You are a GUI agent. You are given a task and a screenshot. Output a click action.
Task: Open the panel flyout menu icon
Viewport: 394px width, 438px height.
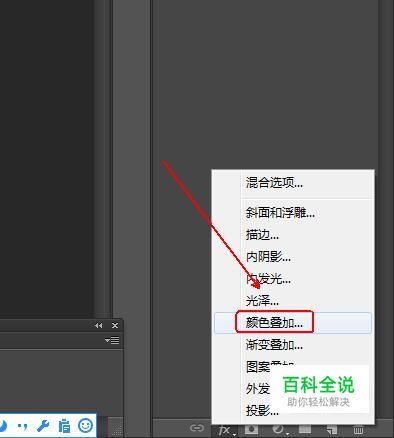112,340
